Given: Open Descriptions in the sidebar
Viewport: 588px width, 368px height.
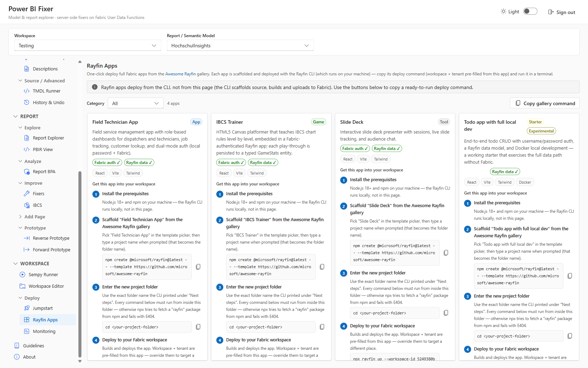Looking at the screenshot, I should [x=45, y=69].
